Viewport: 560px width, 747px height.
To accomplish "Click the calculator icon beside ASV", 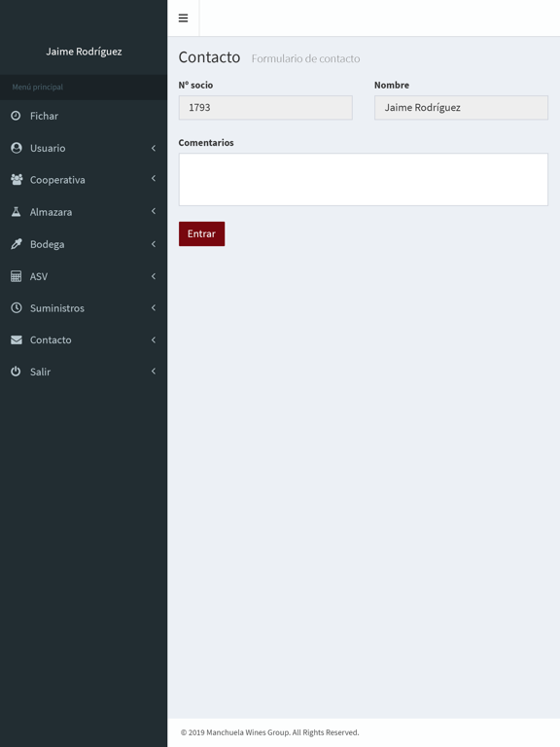I will click(16, 276).
